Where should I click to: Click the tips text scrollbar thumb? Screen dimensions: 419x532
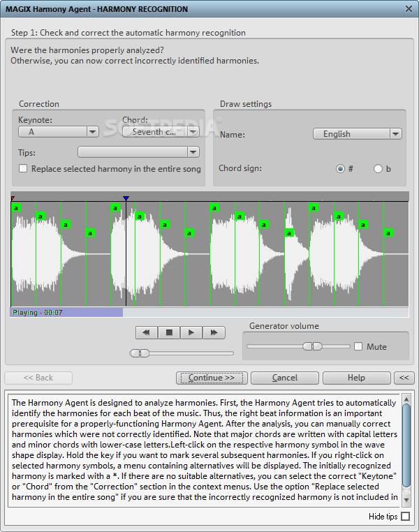(406, 445)
